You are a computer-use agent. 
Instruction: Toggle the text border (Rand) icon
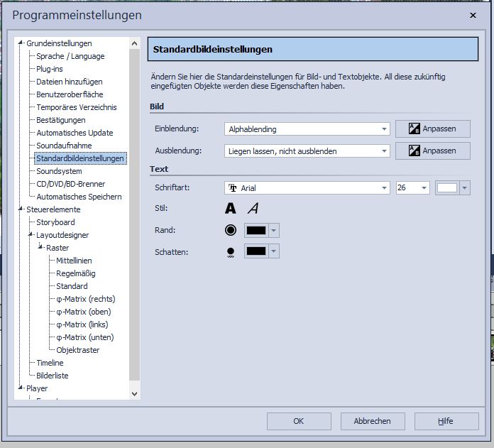(x=231, y=230)
